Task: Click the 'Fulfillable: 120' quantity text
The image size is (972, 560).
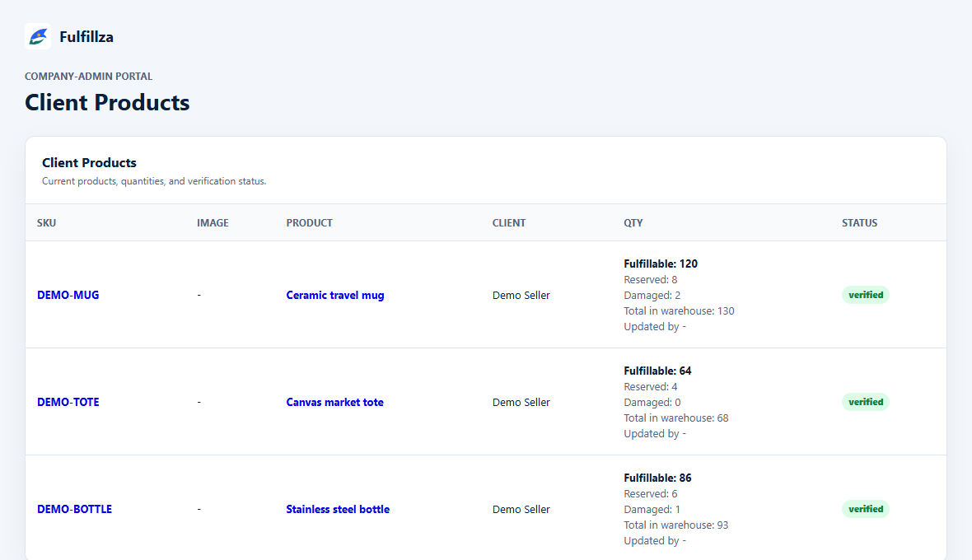Action: [661, 264]
